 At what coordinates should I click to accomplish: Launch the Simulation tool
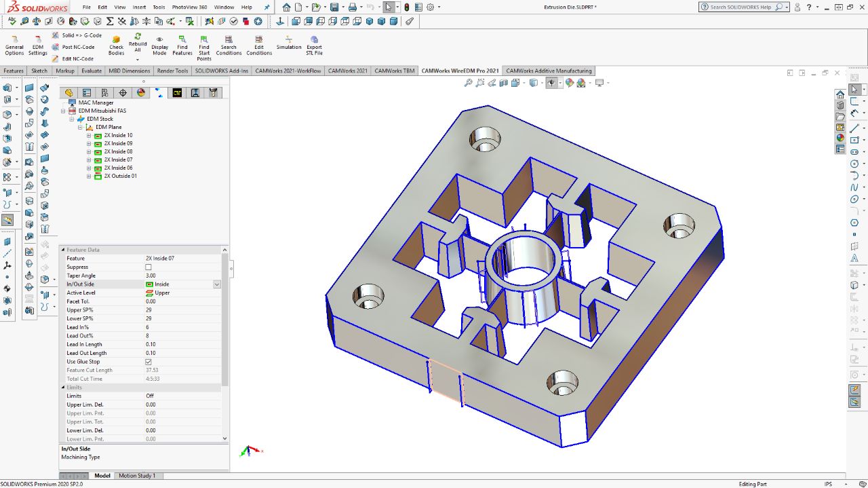pos(288,42)
